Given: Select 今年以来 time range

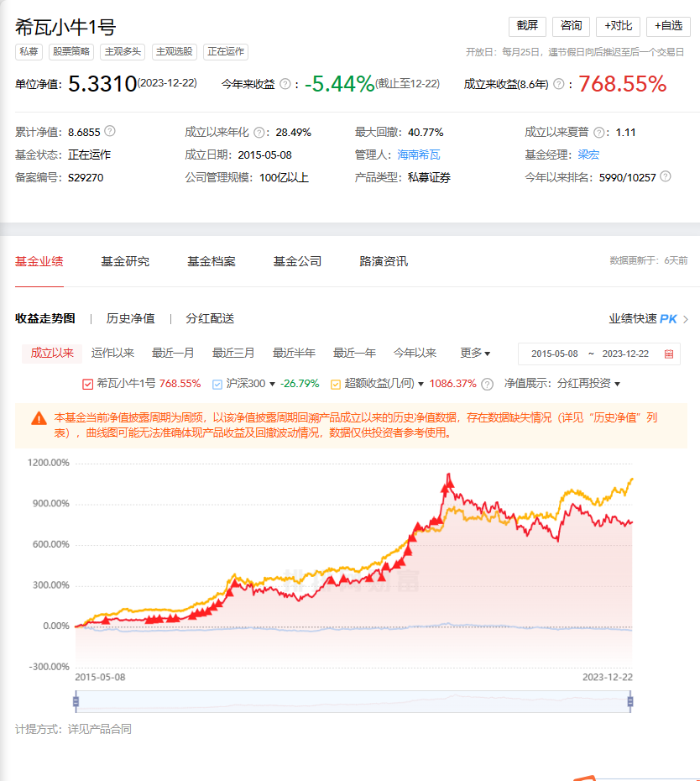Looking at the screenshot, I should point(415,354).
